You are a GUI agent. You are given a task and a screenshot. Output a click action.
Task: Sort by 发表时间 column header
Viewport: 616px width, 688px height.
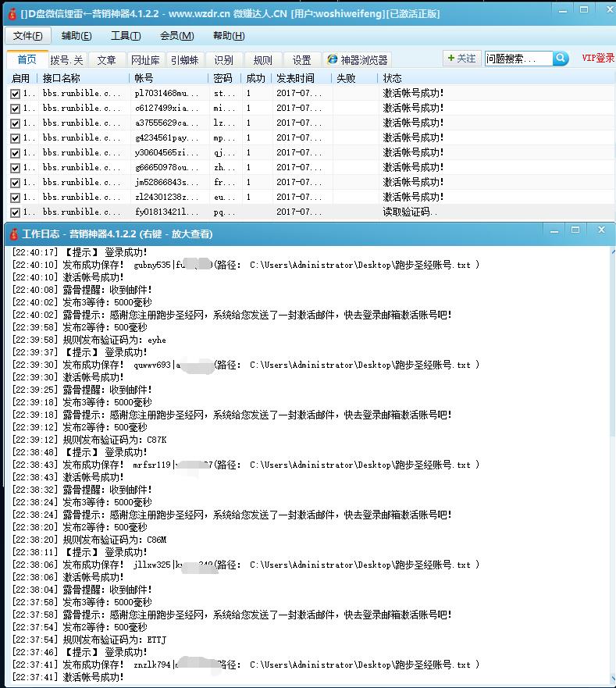(302, 78)
